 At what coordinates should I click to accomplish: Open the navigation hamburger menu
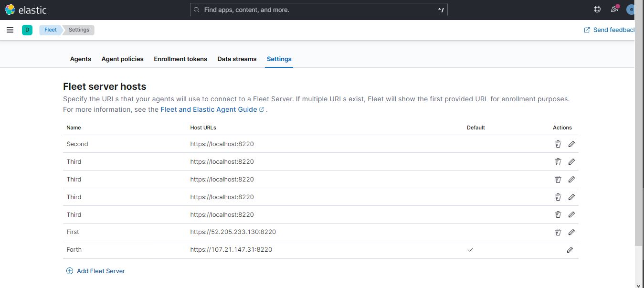click(x=10, y=30)
